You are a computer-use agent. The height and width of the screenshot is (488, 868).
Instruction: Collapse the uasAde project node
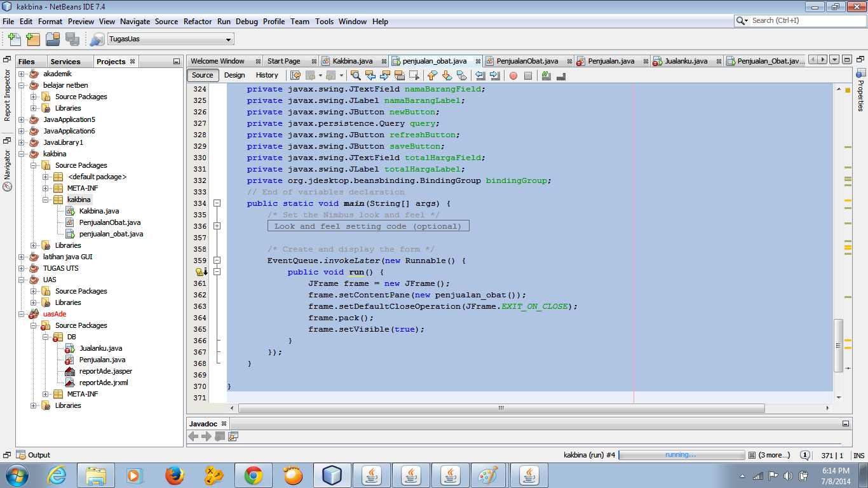[x=21, y=314]
